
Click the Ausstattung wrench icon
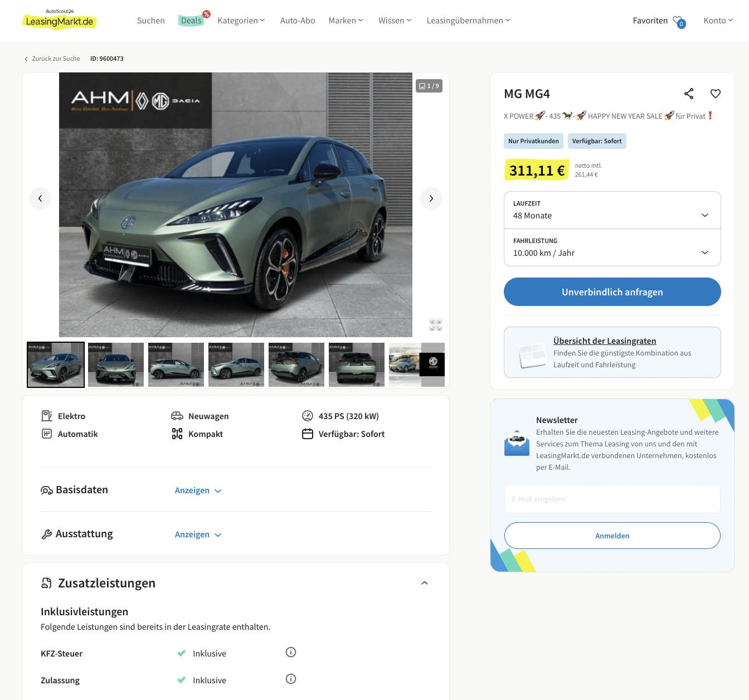coord(47,534)
